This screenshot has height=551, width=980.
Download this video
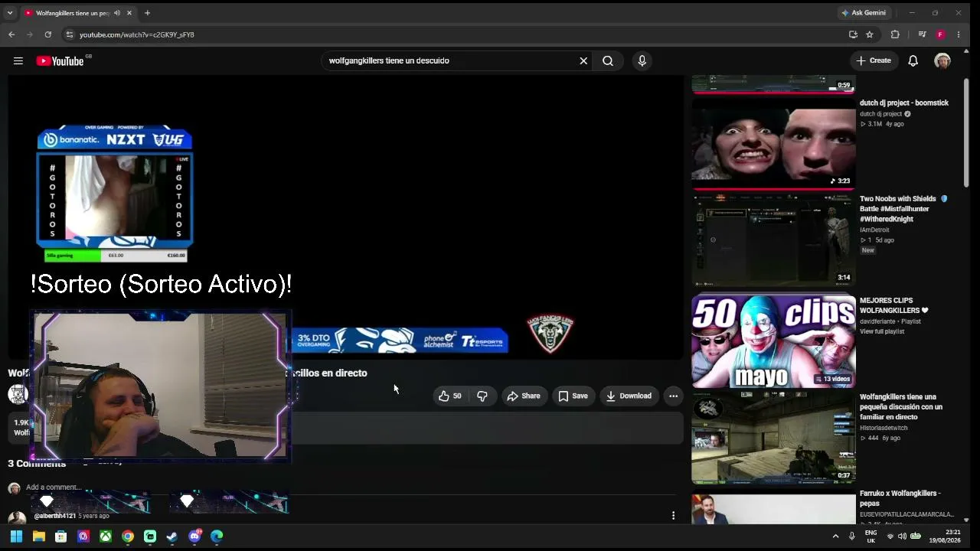pyautogui.click(x=629, y=396)
